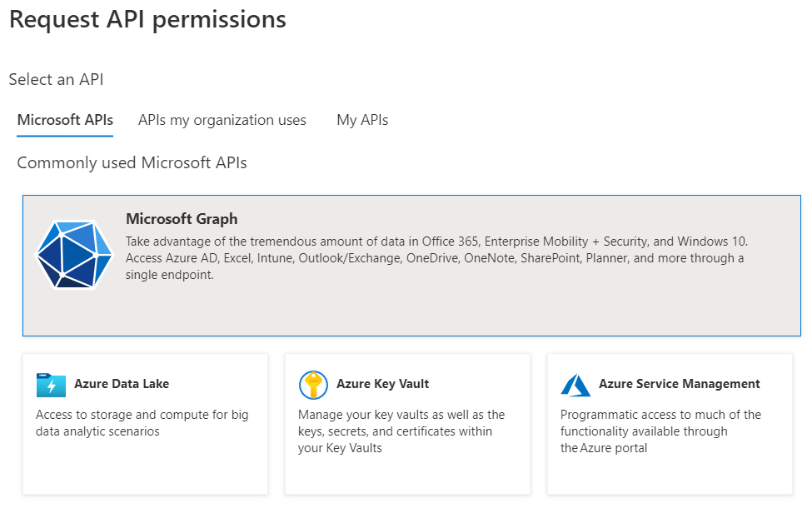The width and height of the screenshot is (812, 508).
Task: Click blank space in Azure Key Vault card
Action: (x=406, y=475)
